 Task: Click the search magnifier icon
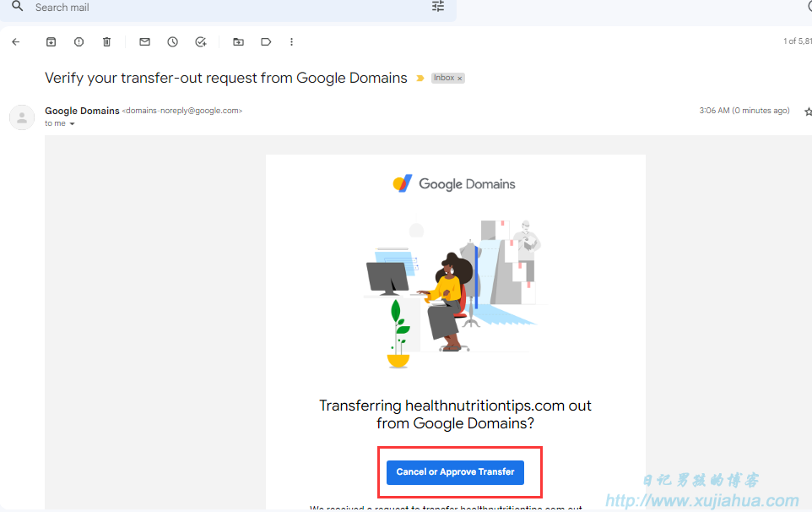(x=18, y=7)
